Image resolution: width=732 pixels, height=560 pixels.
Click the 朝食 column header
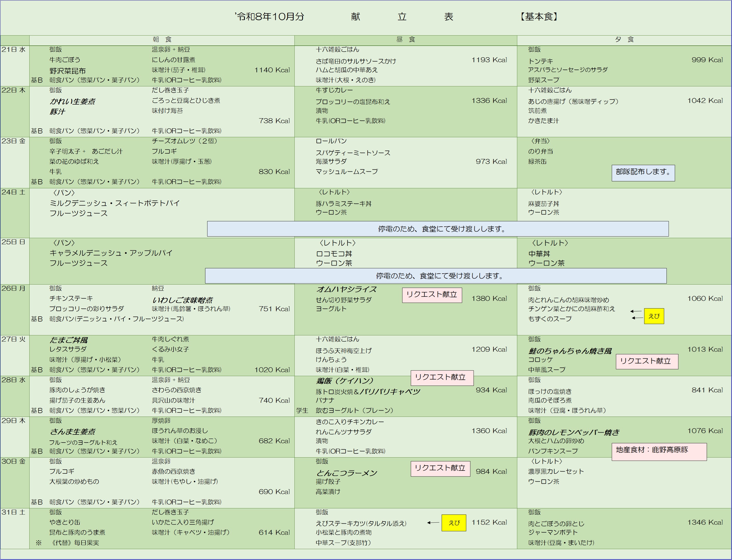point(162,40)
